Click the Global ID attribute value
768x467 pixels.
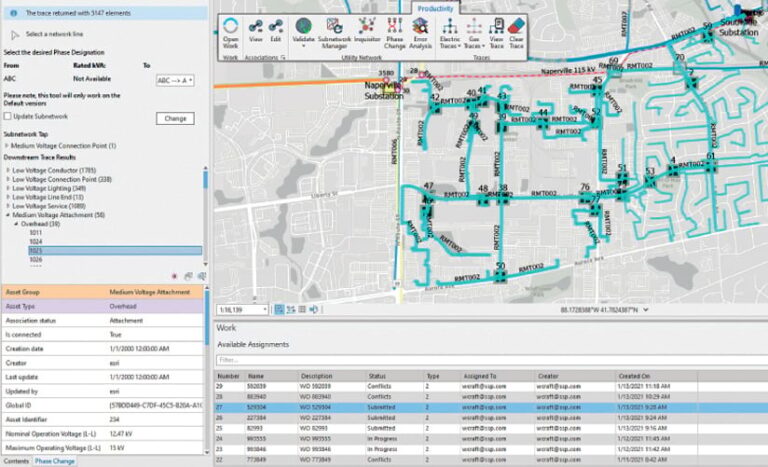pyautogui.click(x=155, y=406)
